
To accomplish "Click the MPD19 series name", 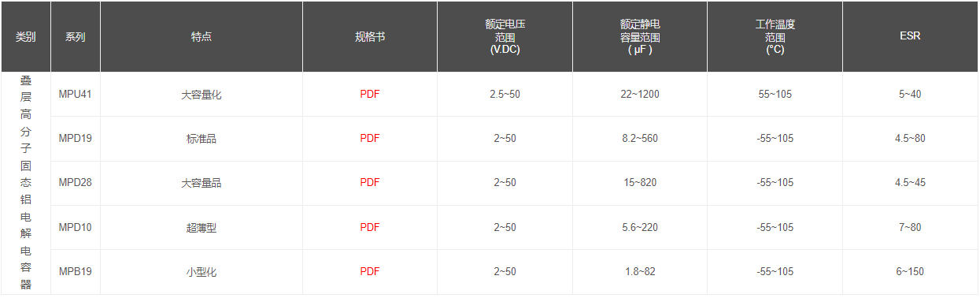I will 75,138.
